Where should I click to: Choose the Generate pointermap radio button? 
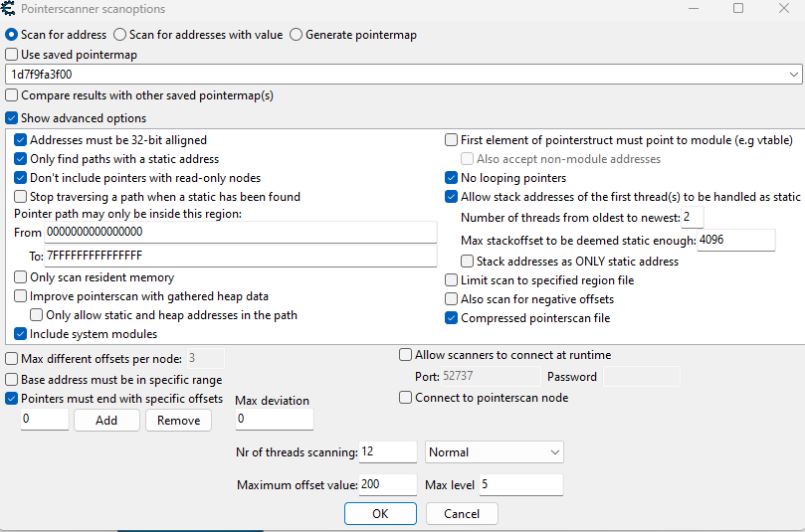click(x=296, y=35)
